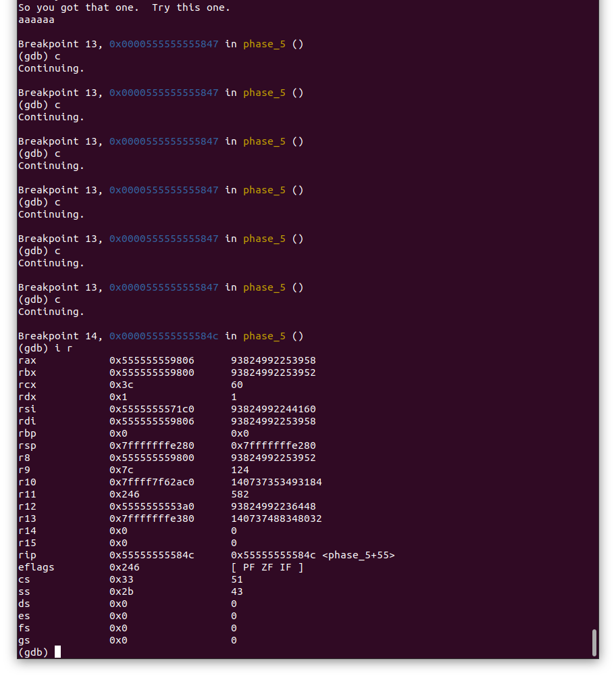
Task: Click the rbp register name
Action: (27, 433)
